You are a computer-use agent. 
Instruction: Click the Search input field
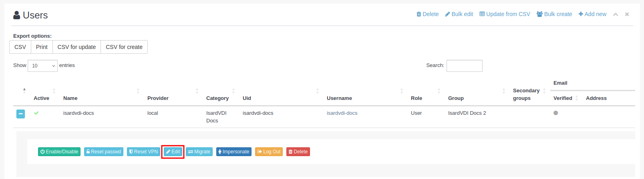tap(464, 66)
